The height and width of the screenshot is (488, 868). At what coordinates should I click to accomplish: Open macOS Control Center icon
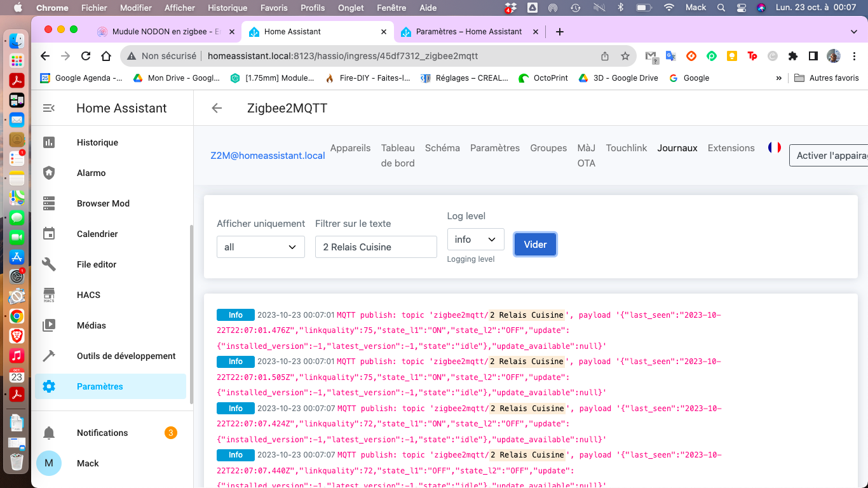point(741,8)
